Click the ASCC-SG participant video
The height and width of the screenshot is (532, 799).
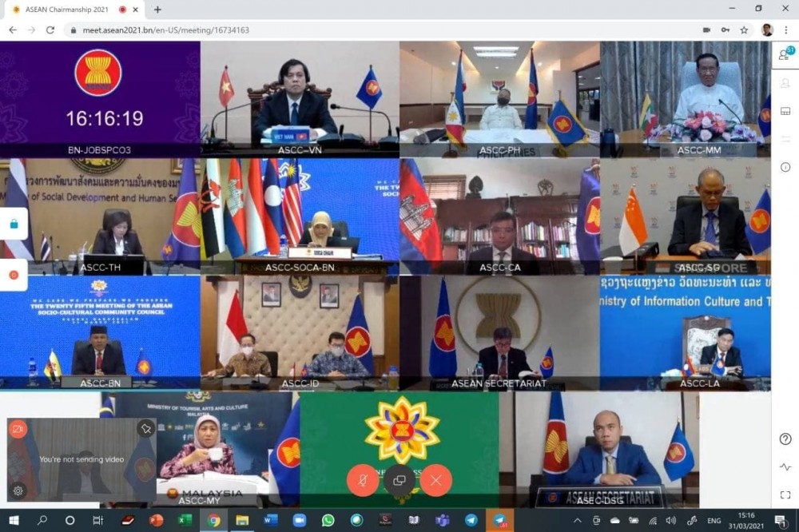686,216
